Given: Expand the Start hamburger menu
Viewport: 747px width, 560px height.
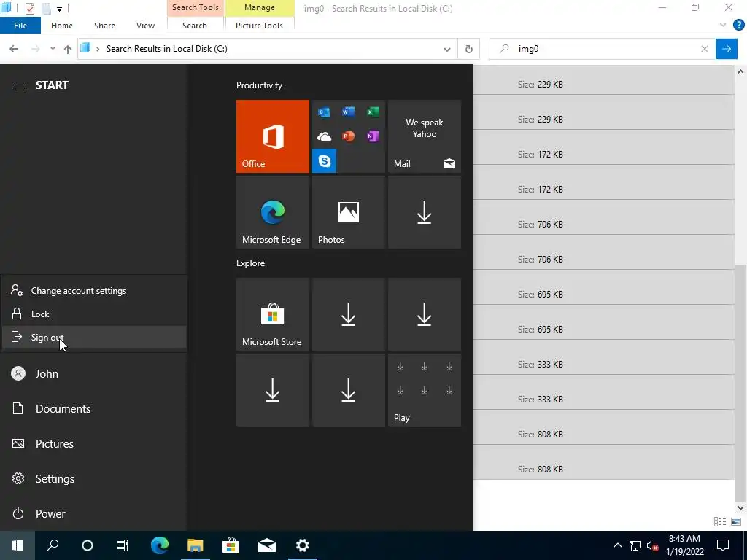Looking at the screenshot, I should coord(18,85).
